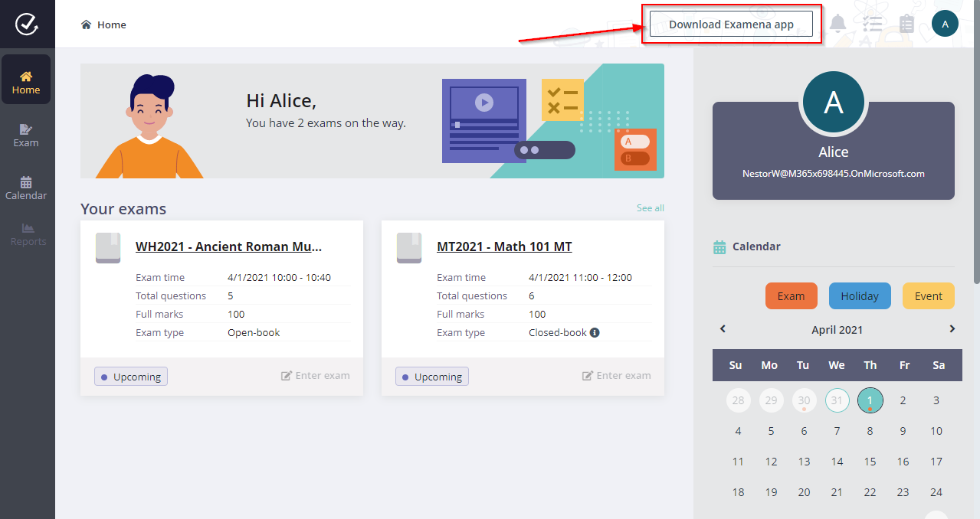Click the clipboard icon in header

(906, 24)
